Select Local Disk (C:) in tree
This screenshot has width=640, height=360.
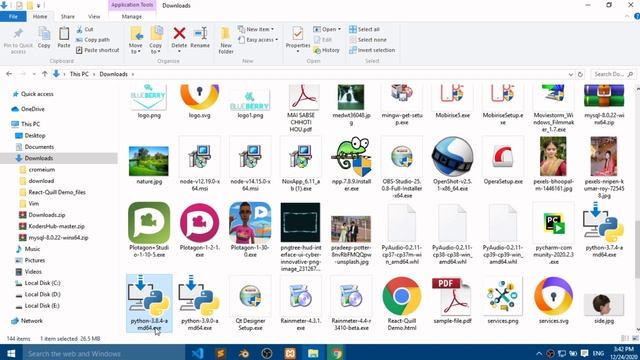point(38,283)
